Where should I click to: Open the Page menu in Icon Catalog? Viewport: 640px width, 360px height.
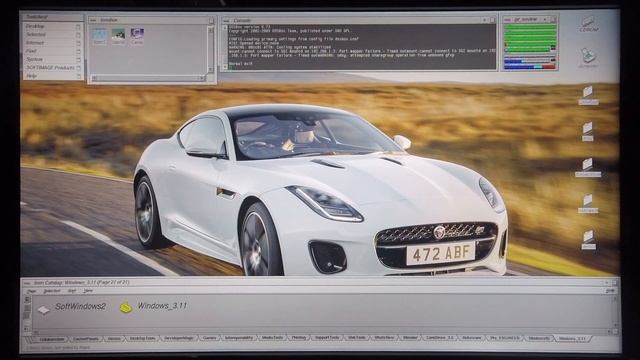31,291
